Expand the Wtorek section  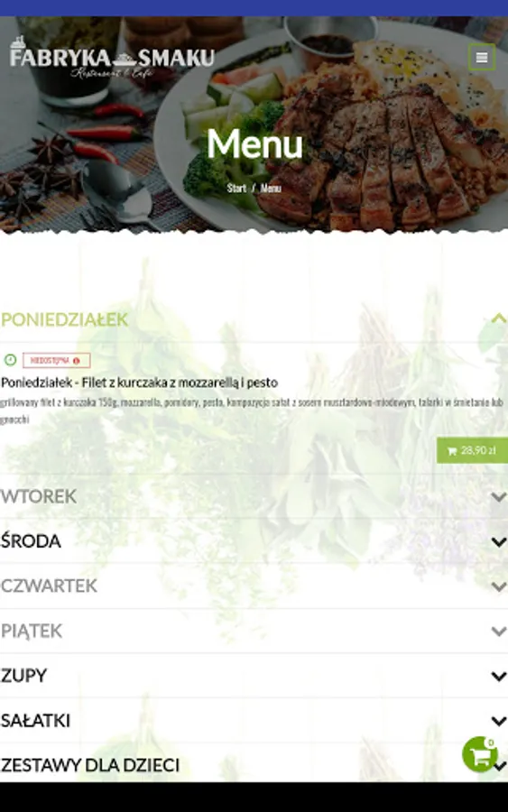click(254, 496)
